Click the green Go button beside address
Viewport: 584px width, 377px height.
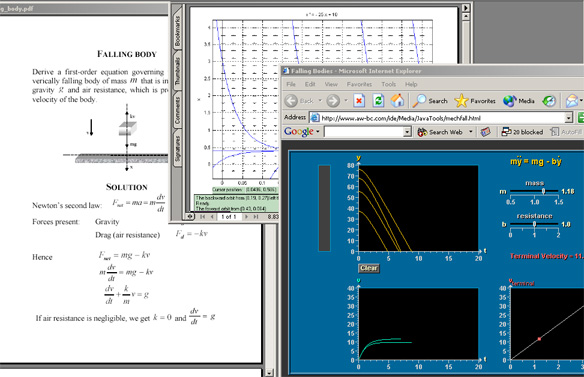coord(581,118)
